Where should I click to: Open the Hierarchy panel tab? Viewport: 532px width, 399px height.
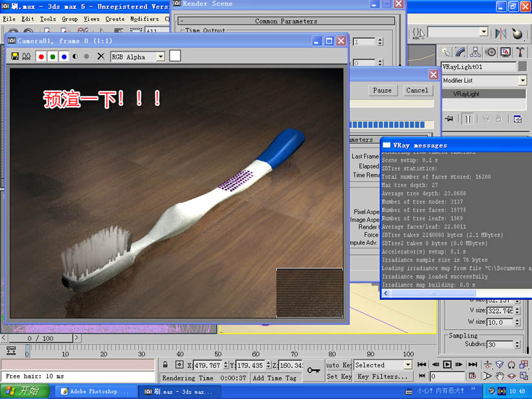476,52
